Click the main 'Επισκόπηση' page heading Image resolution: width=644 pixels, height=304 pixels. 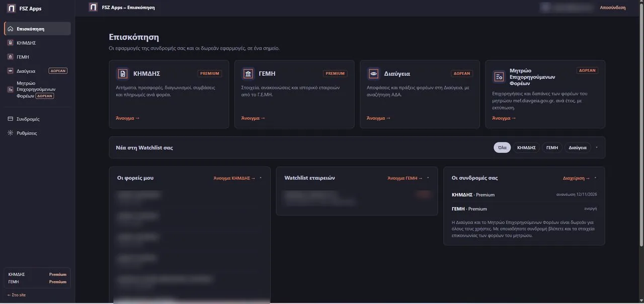click(134, 37)
